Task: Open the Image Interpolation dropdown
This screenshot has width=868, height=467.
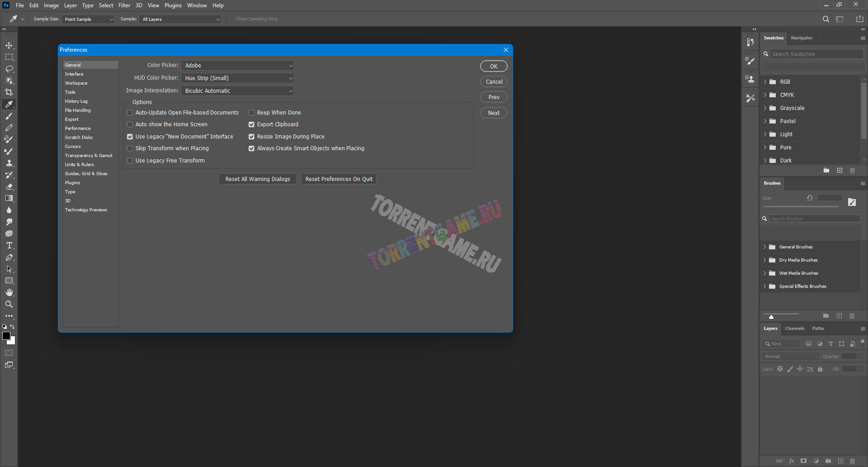Action: [x=237, y=91]
